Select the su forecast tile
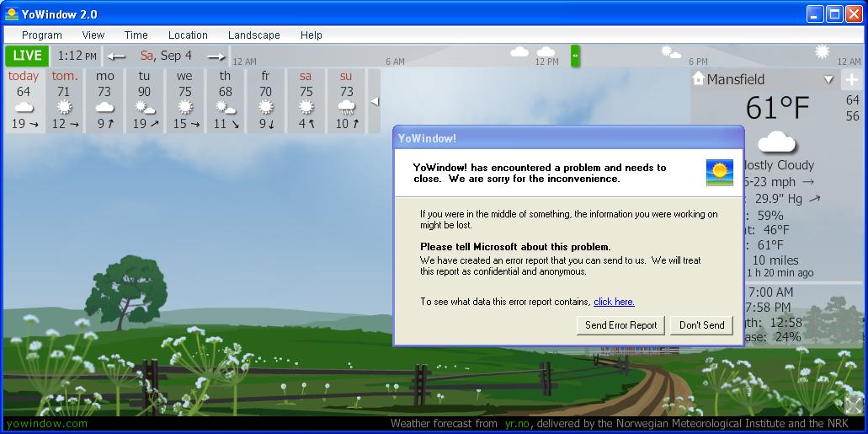 [x=346, y=100]
